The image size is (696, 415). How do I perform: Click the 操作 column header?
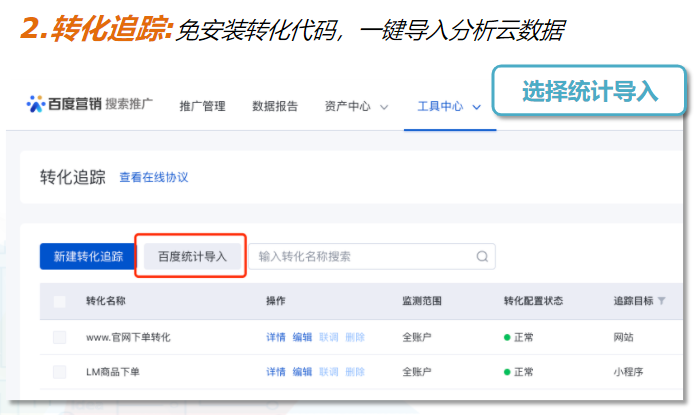click(x=276, y=301)
